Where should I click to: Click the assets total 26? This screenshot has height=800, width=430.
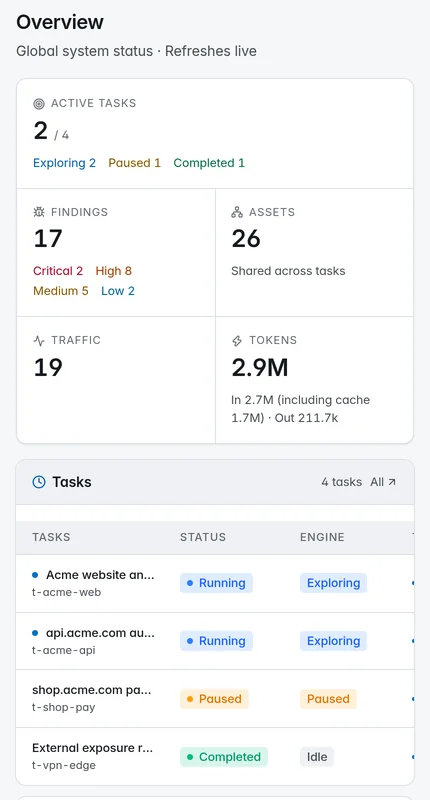point(246,239)
